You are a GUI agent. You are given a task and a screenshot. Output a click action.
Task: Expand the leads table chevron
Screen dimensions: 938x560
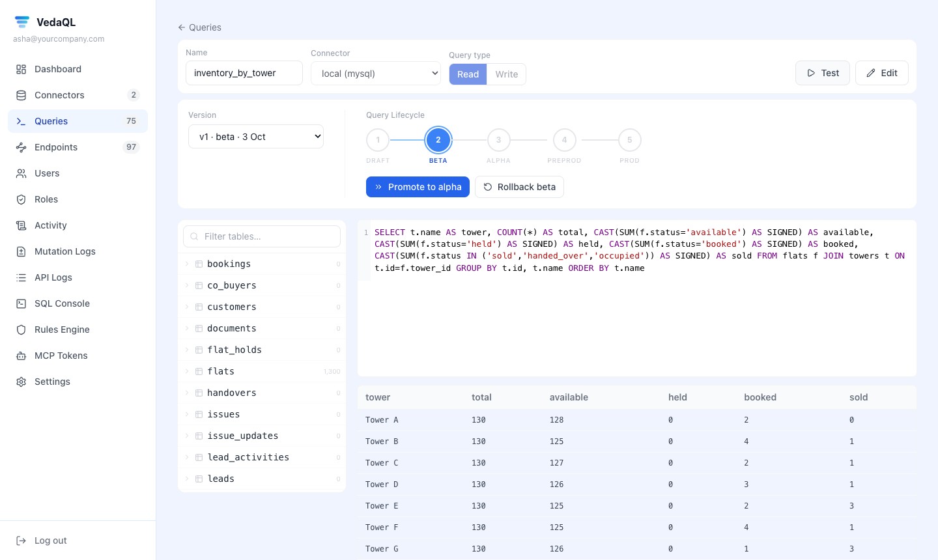pos(187,479)
